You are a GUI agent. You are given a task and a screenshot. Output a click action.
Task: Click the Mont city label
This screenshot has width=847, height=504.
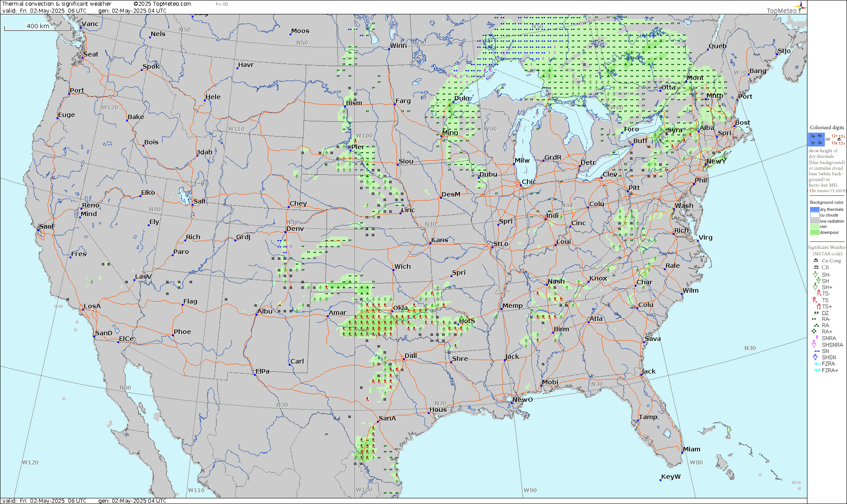(695, 77)
